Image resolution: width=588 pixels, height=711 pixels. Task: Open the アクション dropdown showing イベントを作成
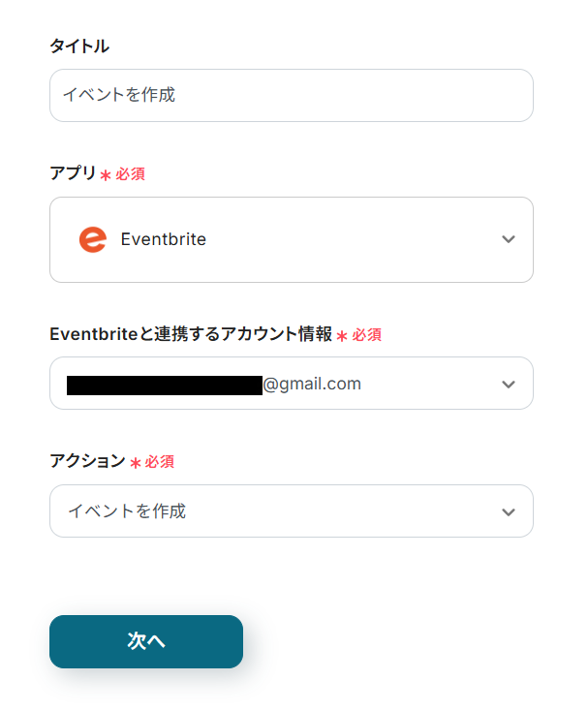(291, 511)
